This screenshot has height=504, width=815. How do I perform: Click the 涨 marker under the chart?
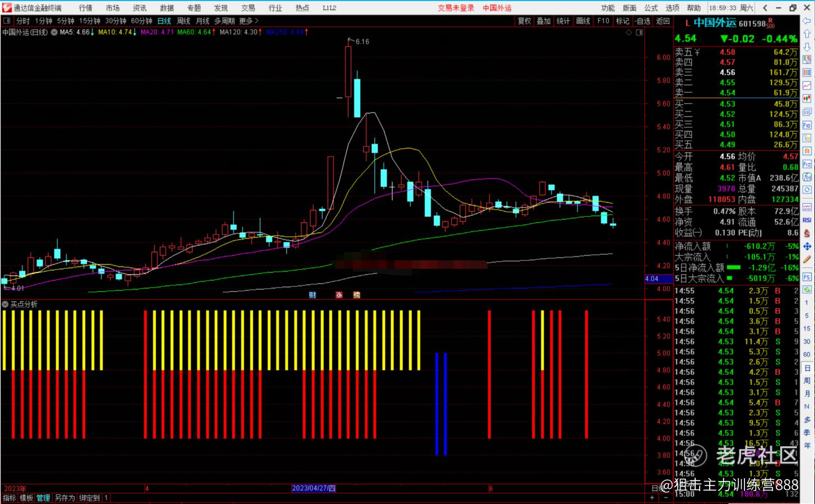[339, 295]
